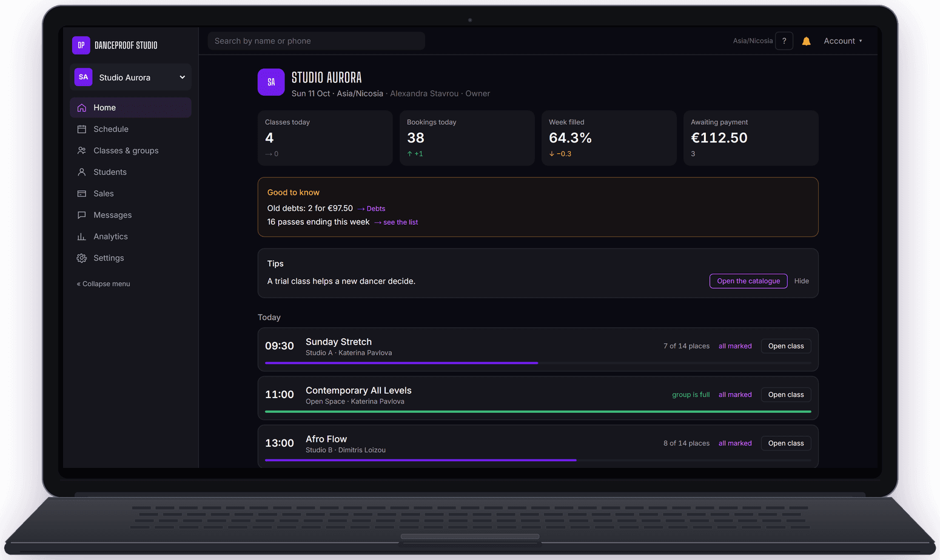
Task: Click the Asia/Nicosia timezone label in top bar
Action: pos(753,41)
